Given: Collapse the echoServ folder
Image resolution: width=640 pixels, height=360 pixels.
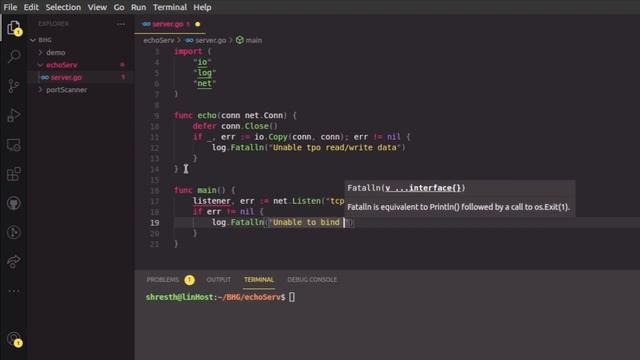Looking at the screenshot, I should click(x=40, y=65).
